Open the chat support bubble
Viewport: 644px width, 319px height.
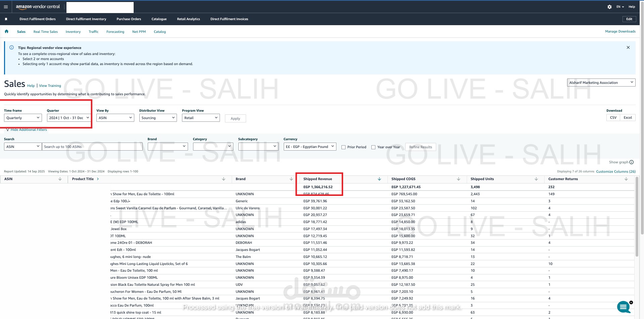[x=624, y=307]
